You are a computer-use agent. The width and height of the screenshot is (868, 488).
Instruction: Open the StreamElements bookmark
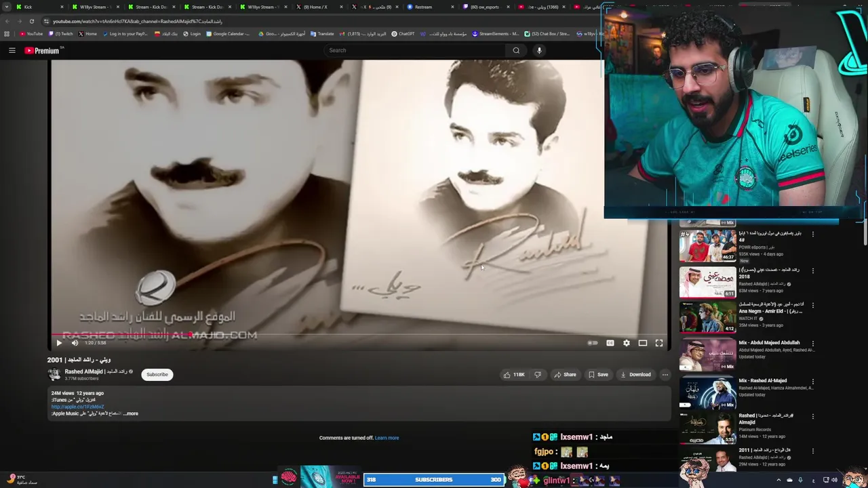[x=495, y=34]
